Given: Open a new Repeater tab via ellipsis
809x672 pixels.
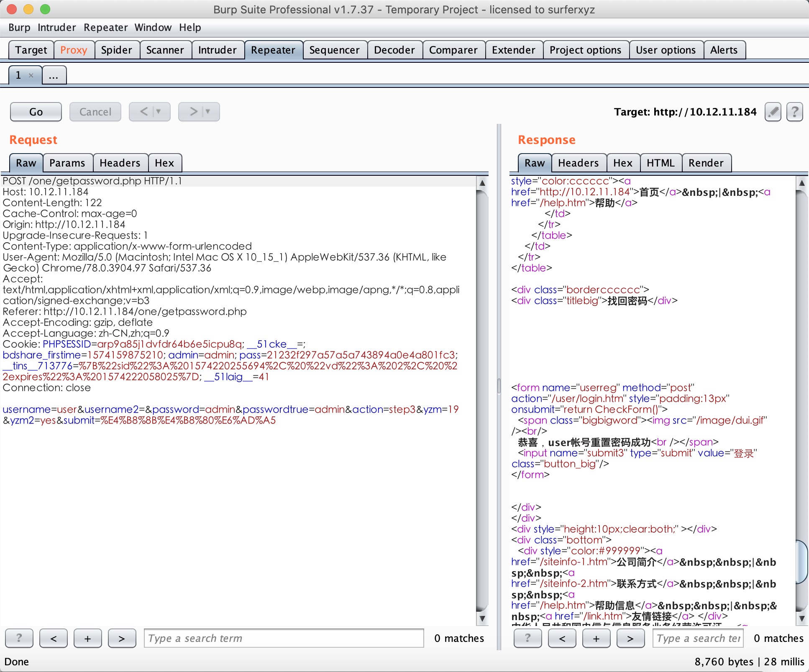Looking at the screenshot, I should (54, 75).
